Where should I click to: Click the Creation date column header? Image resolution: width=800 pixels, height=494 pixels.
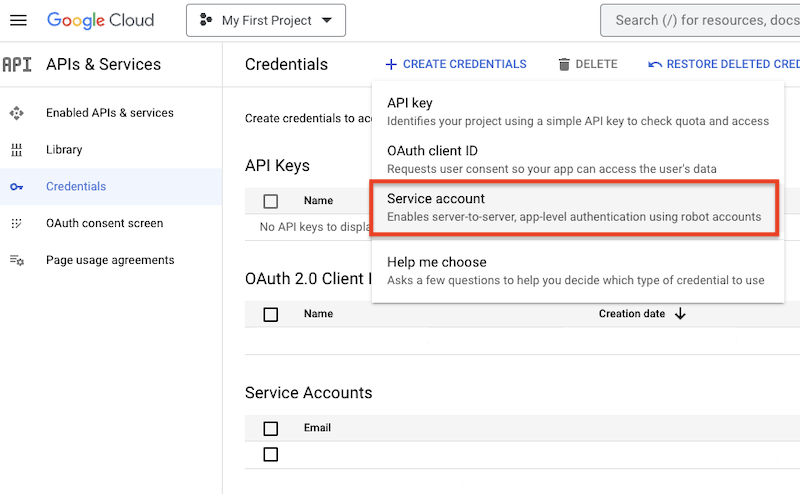[x=632, y=314]
